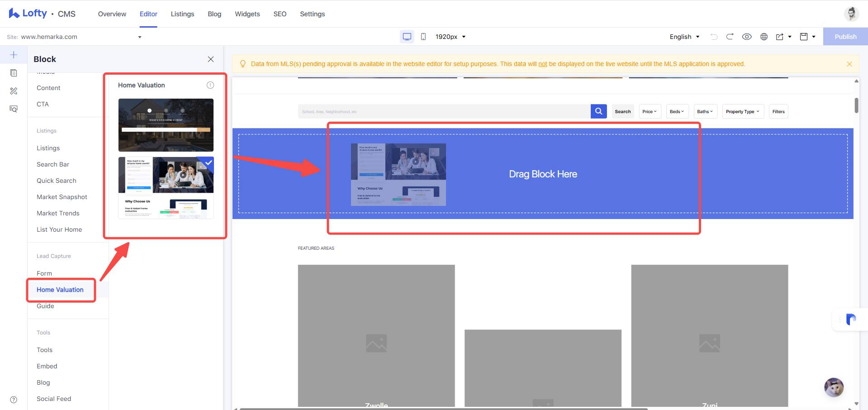Click the Search button in canvas
Viewport: 868px width, 410px height.
[x=623, y=111]
